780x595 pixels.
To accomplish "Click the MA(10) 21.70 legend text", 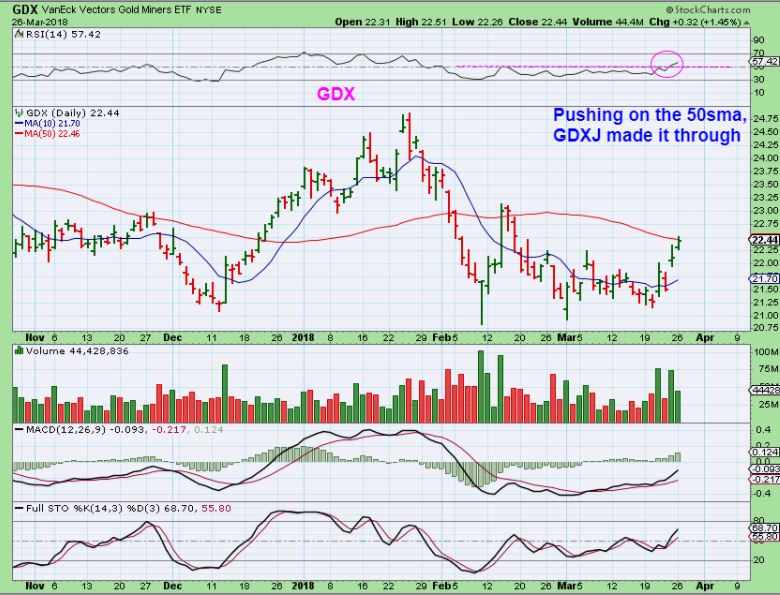I will [x=52, y=123].
